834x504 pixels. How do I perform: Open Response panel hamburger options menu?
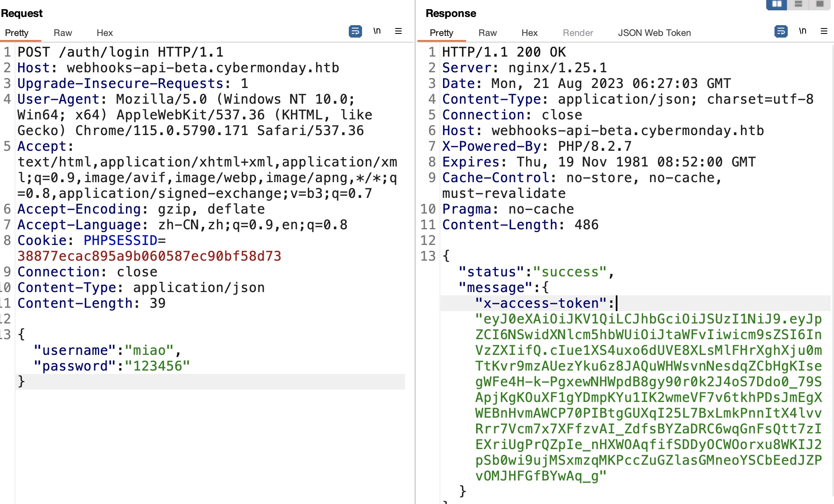[x=824, y=31]
